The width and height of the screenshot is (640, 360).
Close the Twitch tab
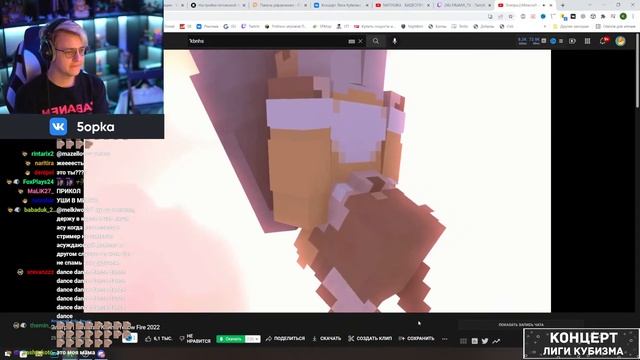[489, 5]
